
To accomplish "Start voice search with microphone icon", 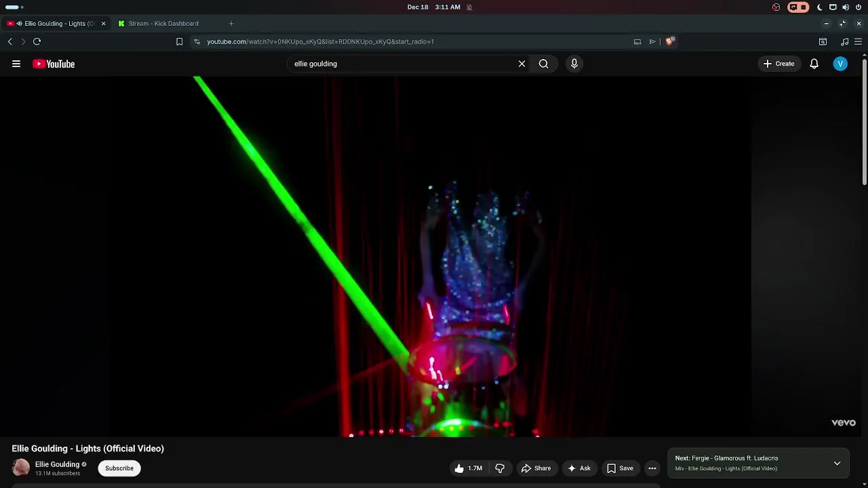I will pyautogui.click(x=574, y=64).
